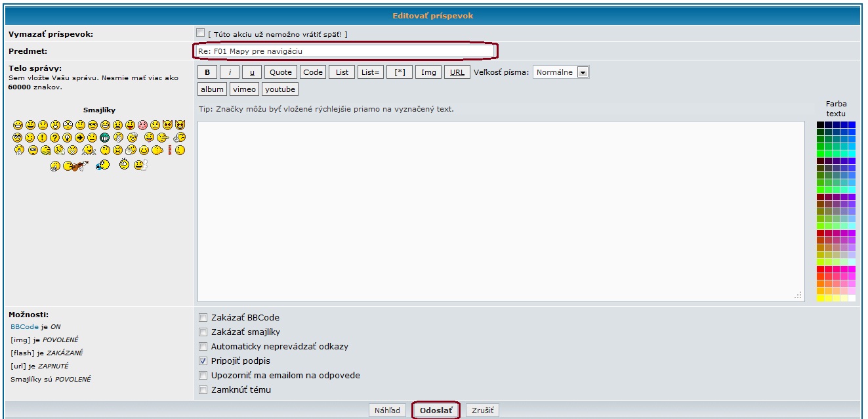Screen dimensions: 868x419
Task: Insert the light bulb idea smiley
Action: (67, 138)
